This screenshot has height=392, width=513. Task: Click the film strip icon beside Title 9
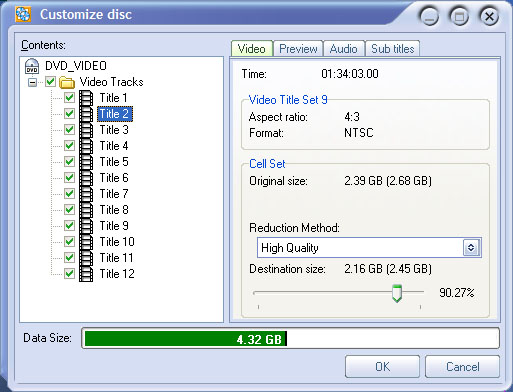[86, 226]
